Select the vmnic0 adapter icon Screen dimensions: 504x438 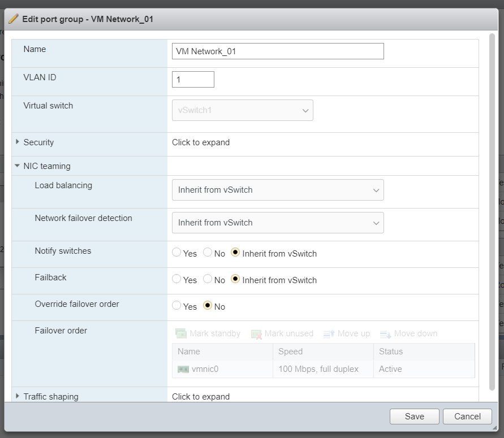[x=183, y=369]
